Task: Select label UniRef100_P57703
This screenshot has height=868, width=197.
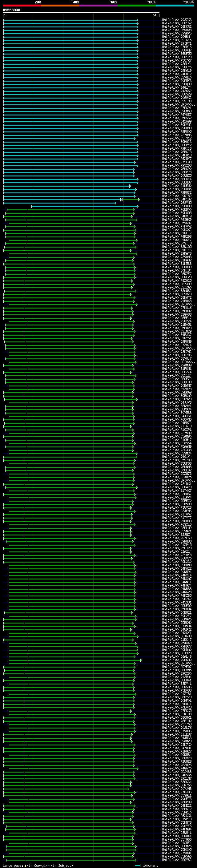Action: click(x=177, y=724)
